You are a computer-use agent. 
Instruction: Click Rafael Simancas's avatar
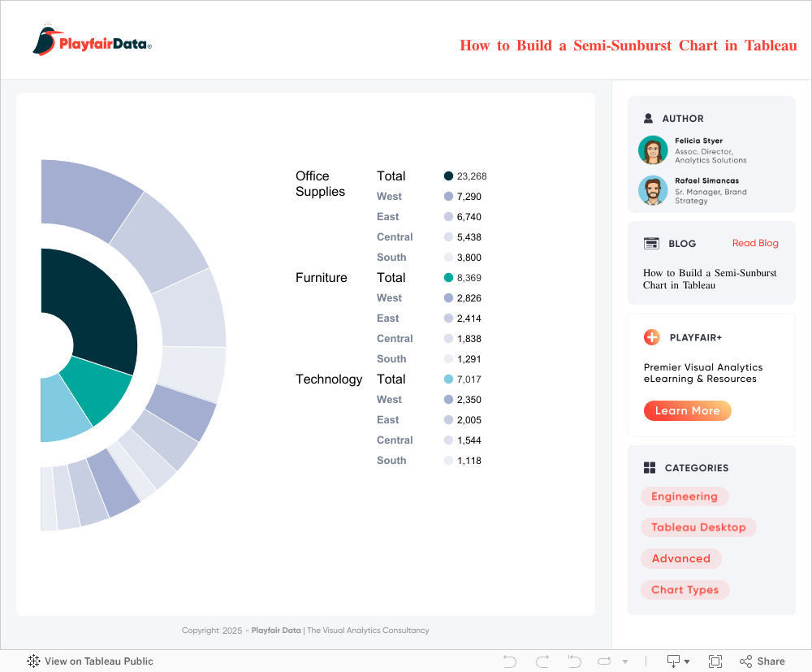pyautogui.click(x=653, y=190)
